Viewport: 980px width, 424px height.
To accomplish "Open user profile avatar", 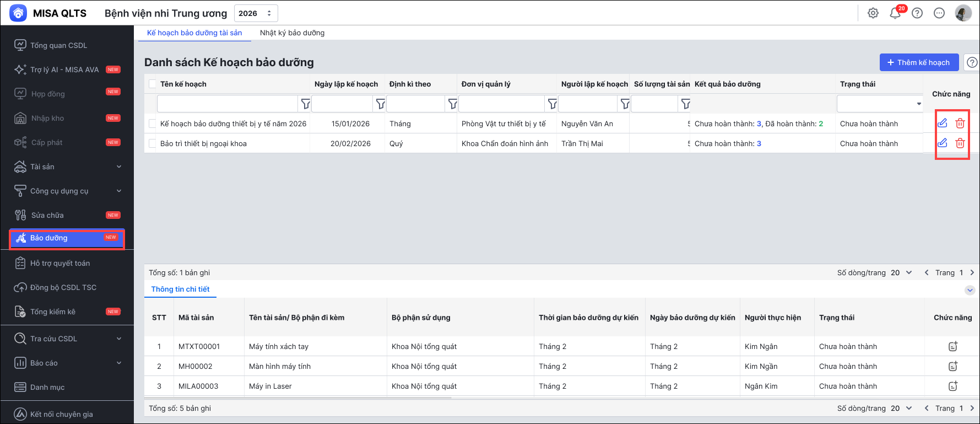I will point(963,13).
